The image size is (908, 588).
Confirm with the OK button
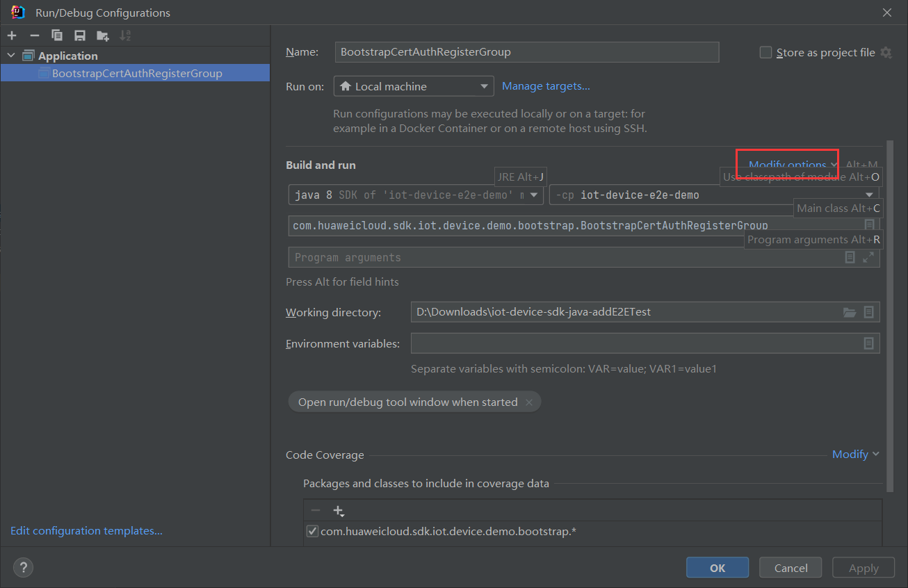718,568
